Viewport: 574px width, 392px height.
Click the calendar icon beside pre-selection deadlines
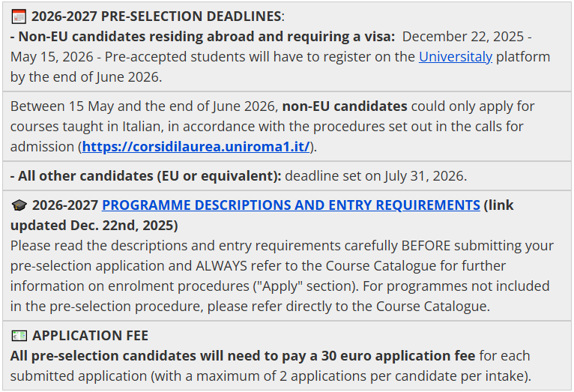(19, 16)
